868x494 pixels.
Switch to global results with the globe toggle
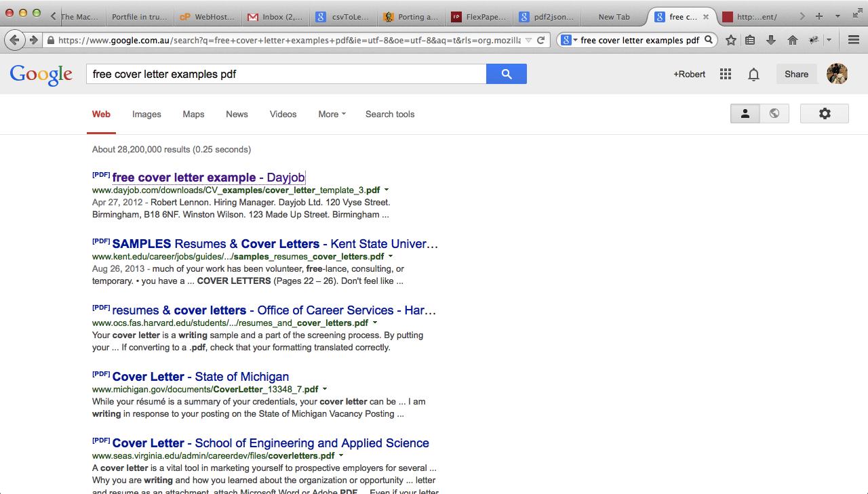tap(774, 114)
